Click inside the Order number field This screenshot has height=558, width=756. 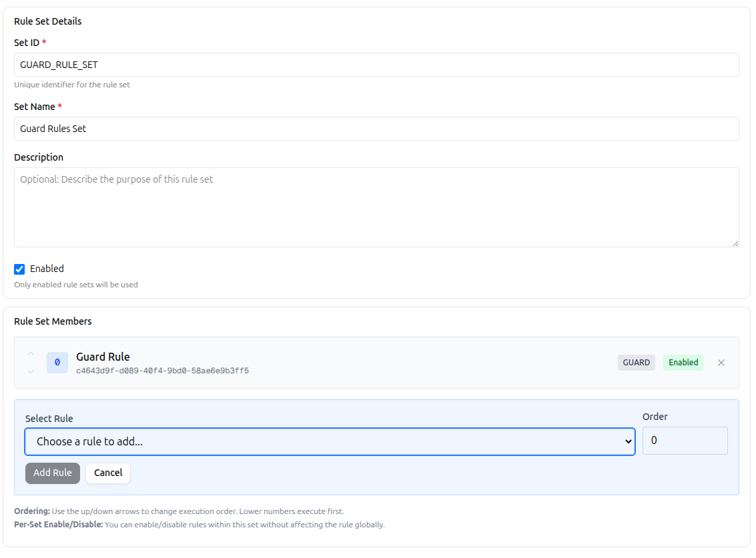click(x=685, y=440)
